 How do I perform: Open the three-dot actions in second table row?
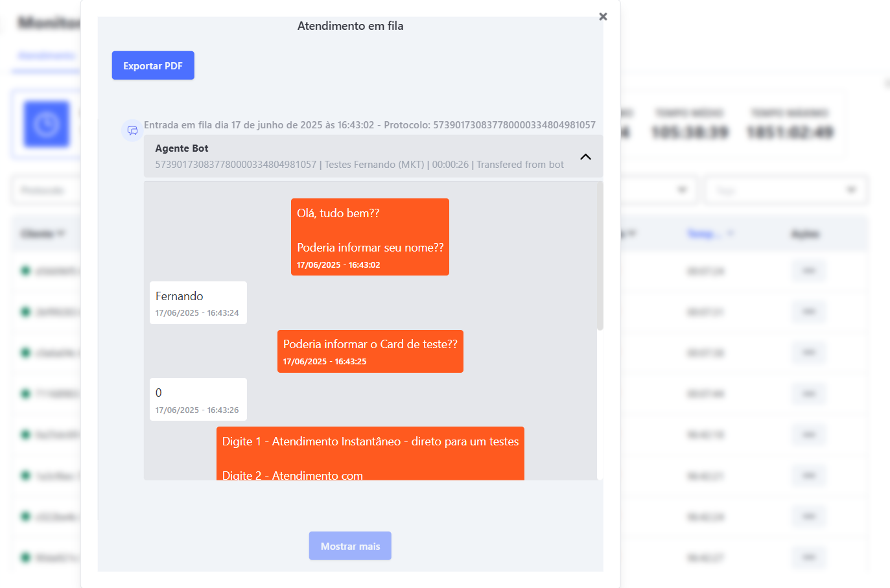point(808,312)
